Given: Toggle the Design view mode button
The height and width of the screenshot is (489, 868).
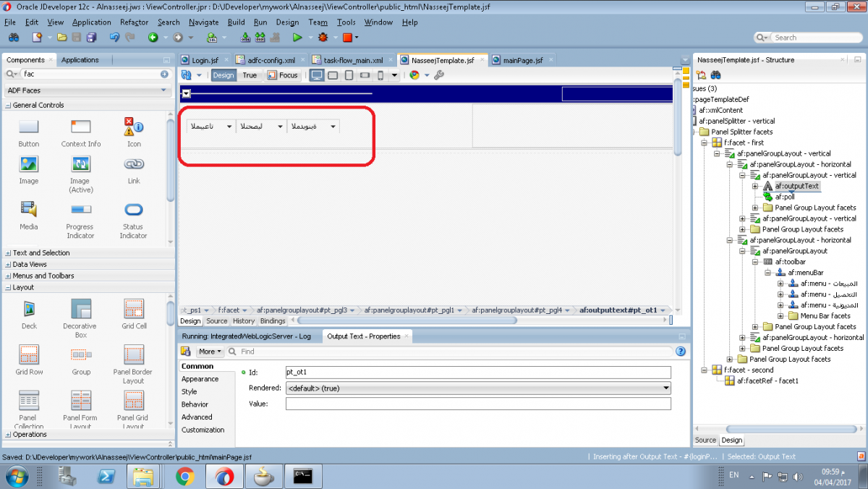Looking at the screenshot, I should pos(224,75).
